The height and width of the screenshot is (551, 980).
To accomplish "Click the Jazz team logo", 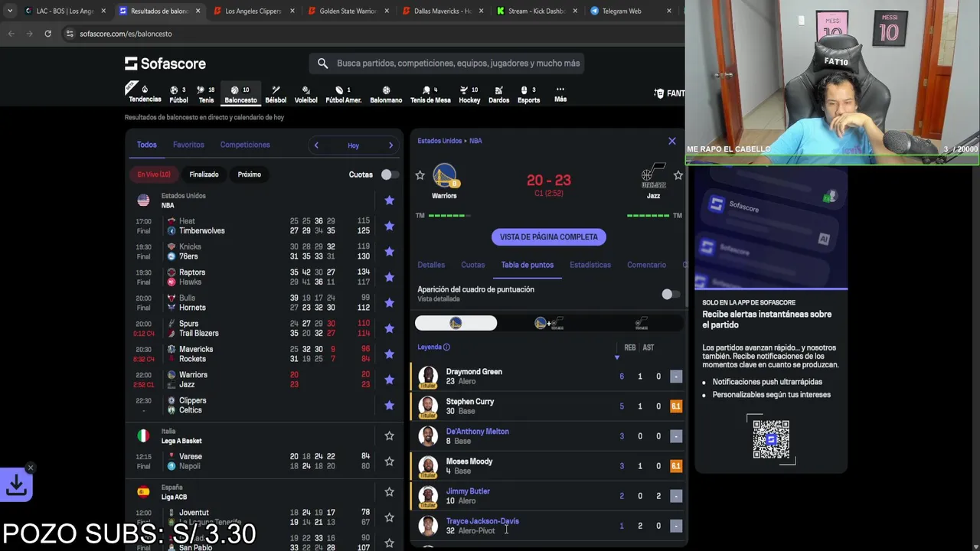I will click(653, 176).
